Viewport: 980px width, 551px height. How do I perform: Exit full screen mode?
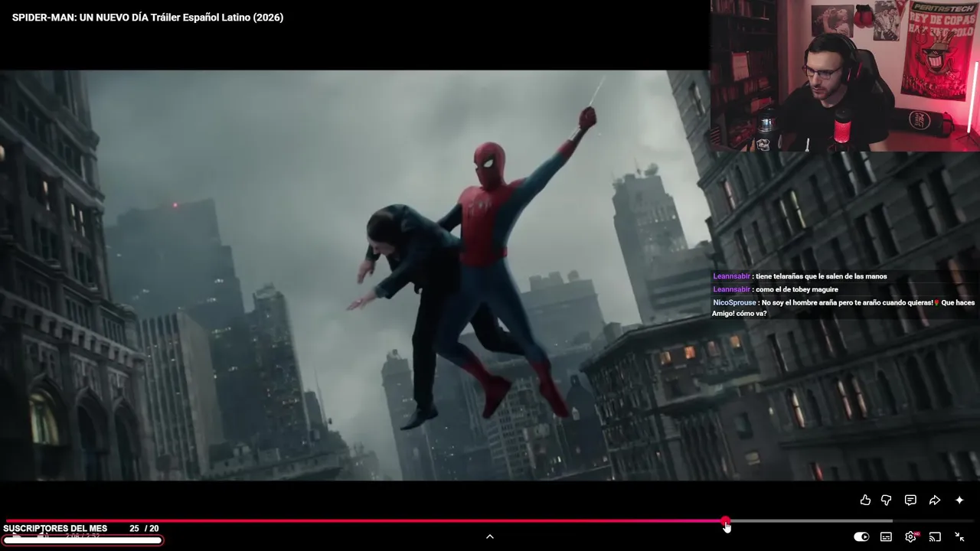point(959,536)
